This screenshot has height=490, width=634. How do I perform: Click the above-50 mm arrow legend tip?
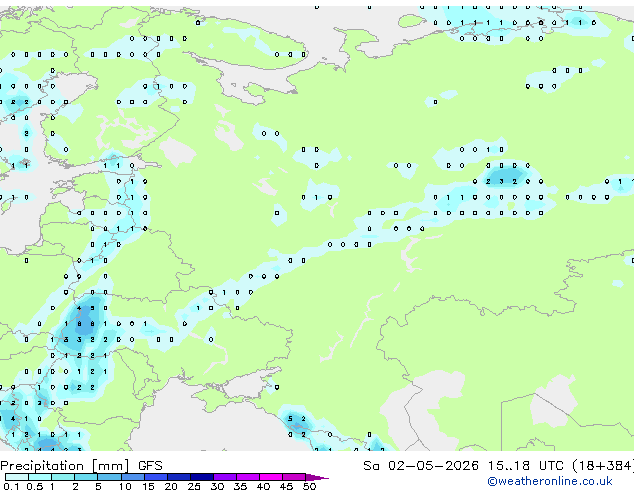(317, 477)
